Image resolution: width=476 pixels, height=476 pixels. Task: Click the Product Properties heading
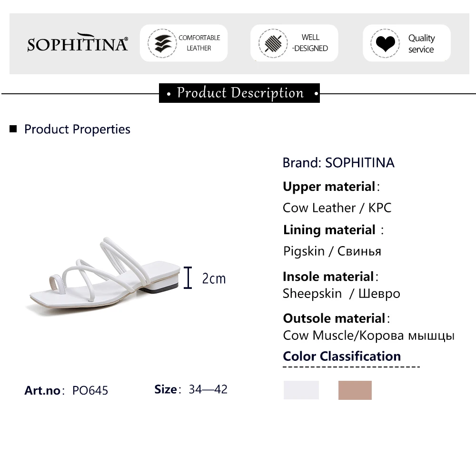[77, 129]
